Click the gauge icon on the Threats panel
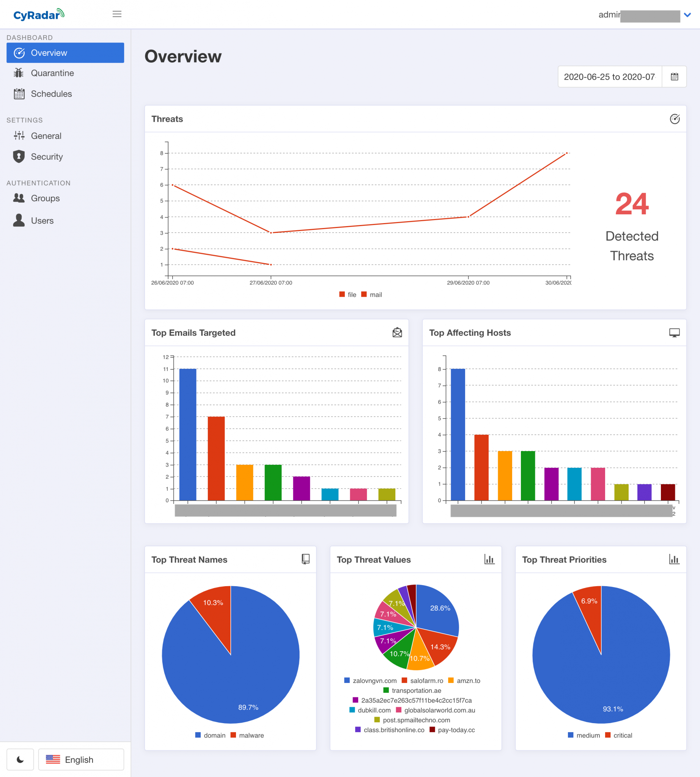700x777 pixels. coord(676,119)
